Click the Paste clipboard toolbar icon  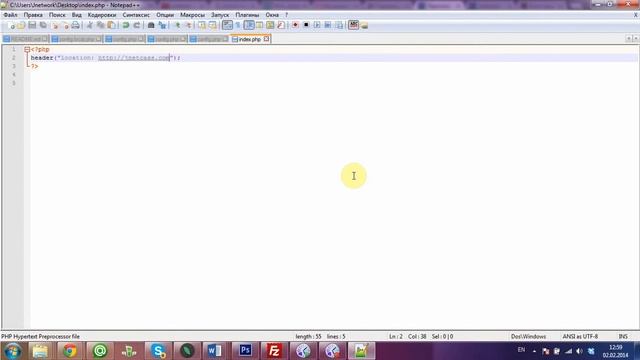click(x=111, y=25)
